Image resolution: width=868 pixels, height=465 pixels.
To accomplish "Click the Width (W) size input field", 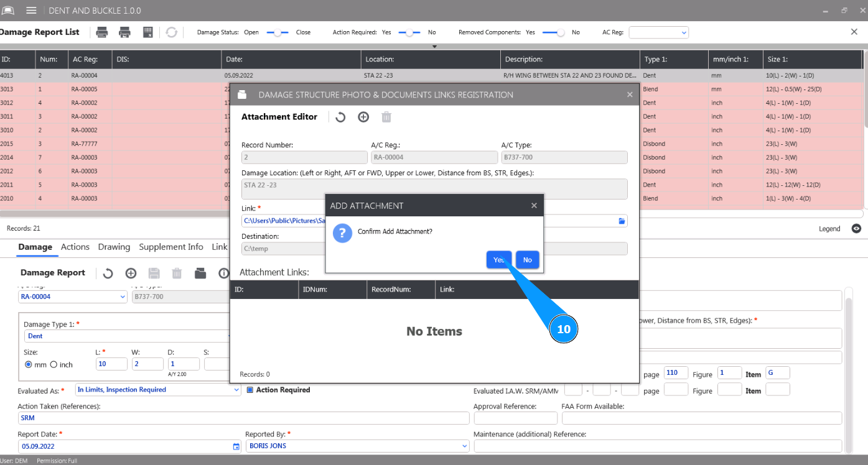I will (147, 364).
